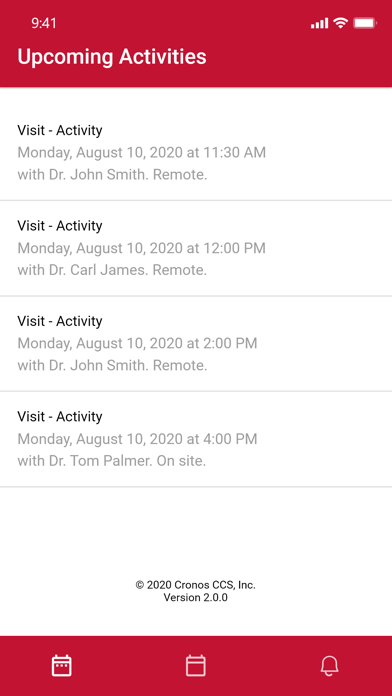Open the 2:00 PM visit with Dr. John Smith
This screenshot has width=392, height=696.
pyautogui.click(x=196, y=344)
